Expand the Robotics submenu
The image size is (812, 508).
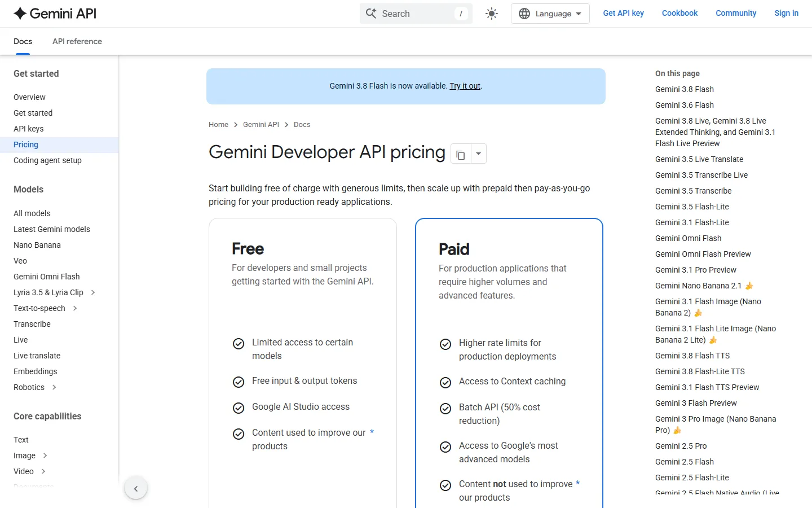pyautogui.click(x=54, y=387)
